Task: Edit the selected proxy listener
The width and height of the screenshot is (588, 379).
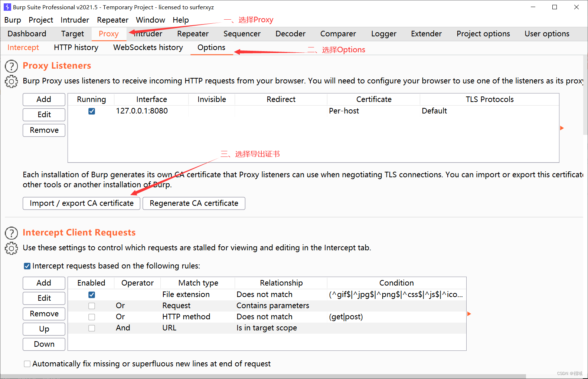Action: tap(44, 115)
